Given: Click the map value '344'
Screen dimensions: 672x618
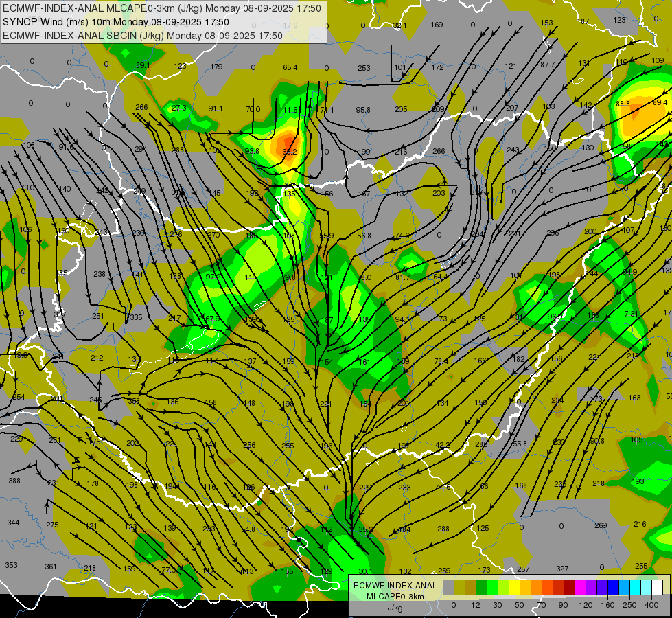Looking at the screenshot, I should click(13, 523).
